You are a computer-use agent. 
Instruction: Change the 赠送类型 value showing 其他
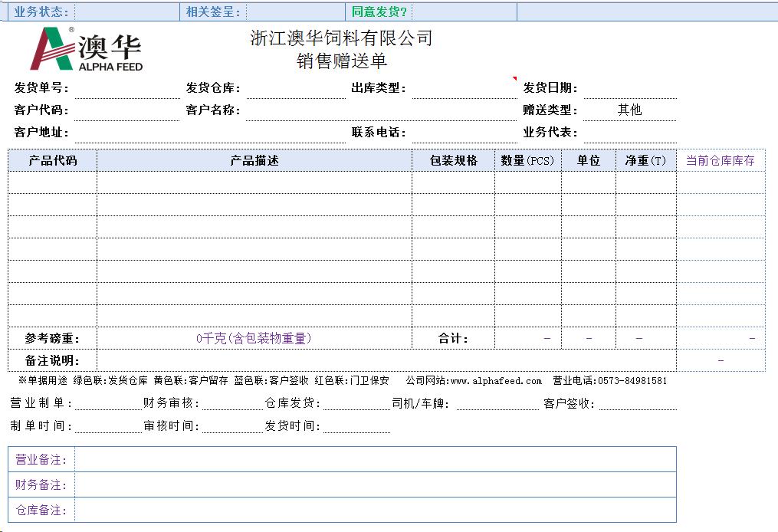coord(629,110)
